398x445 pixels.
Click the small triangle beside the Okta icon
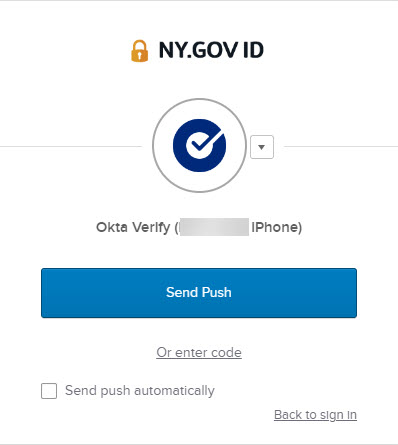262,147
